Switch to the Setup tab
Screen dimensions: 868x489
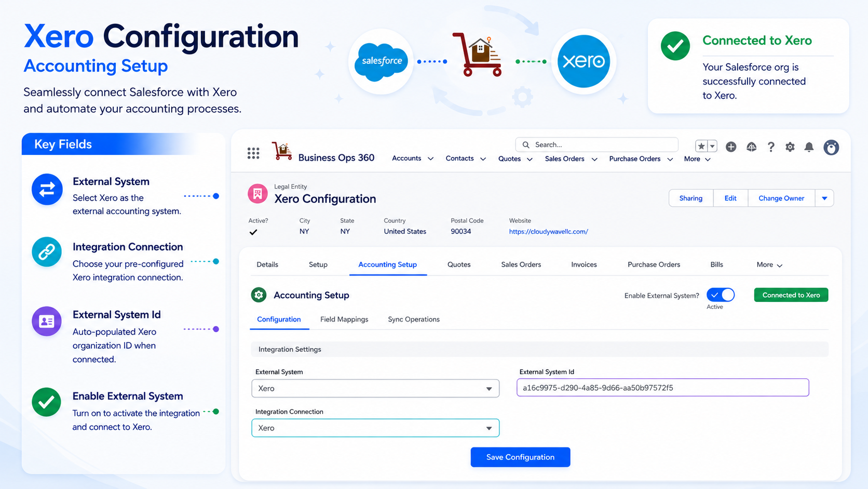pyautogui.click(x=318, y=265)
